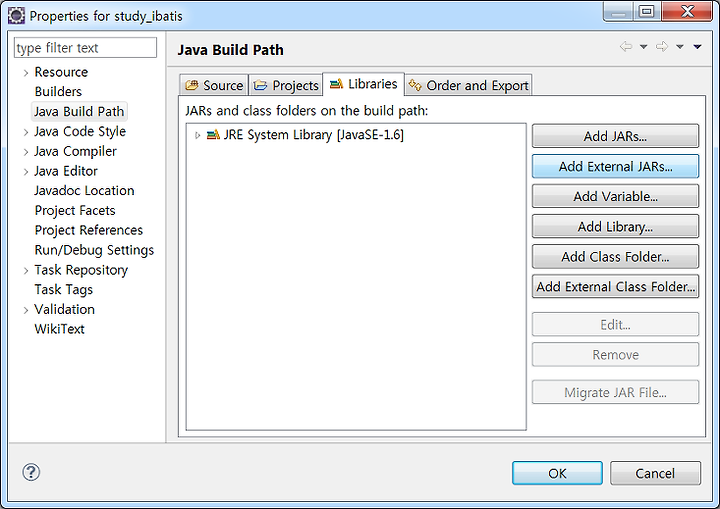Click the forward navigation arrow icon
This screenshot has height=509, width=720.
point(662,46)
